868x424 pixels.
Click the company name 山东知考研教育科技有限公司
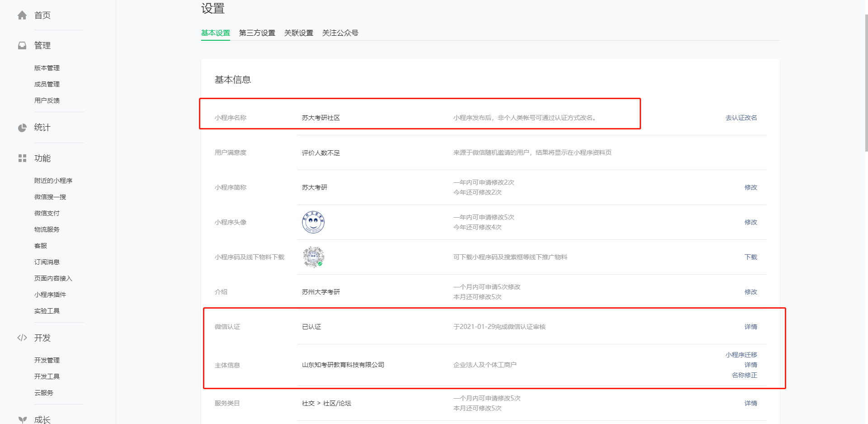tap(343, 365)
